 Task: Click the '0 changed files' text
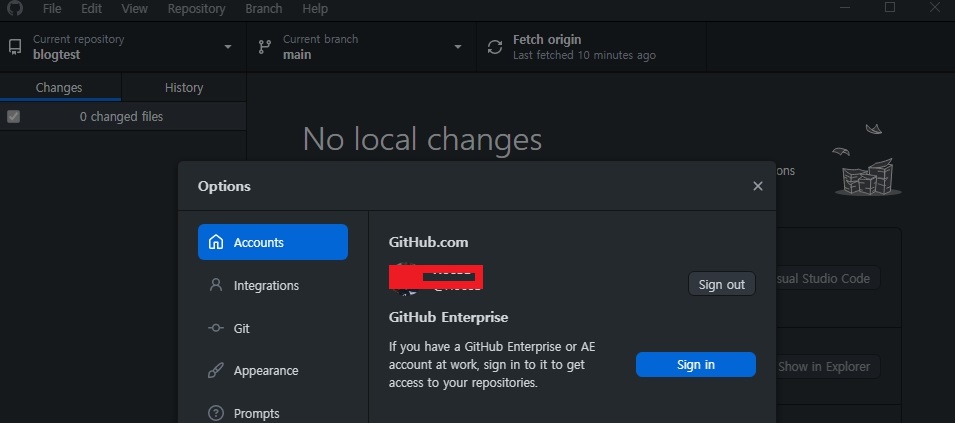point(121,116)
